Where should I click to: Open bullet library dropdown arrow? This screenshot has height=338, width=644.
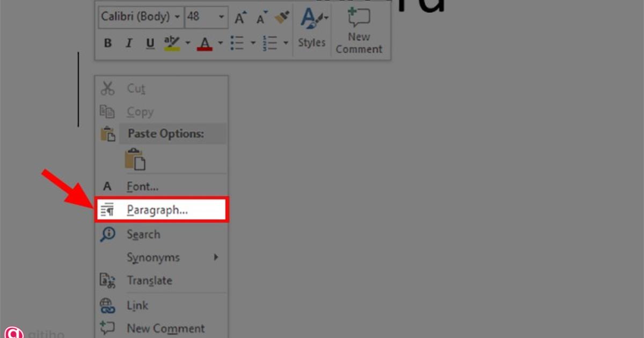[253, 43]
